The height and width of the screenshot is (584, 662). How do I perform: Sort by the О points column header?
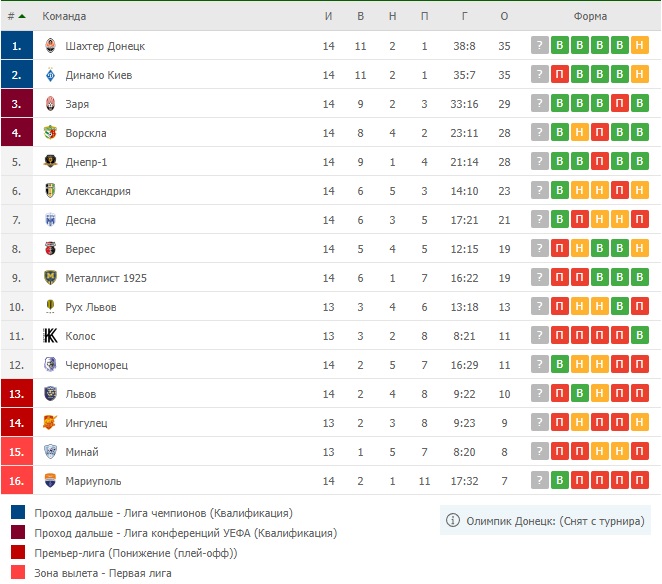point(504,16)
